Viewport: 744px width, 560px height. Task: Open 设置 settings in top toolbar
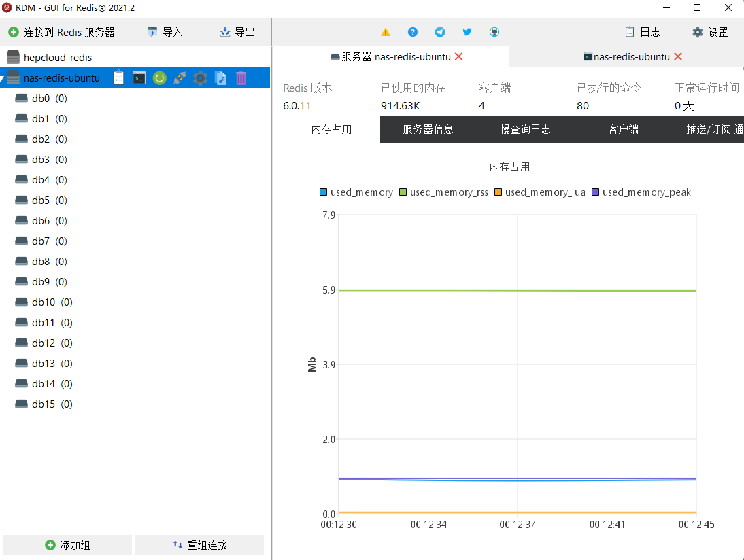click(709, 32)
